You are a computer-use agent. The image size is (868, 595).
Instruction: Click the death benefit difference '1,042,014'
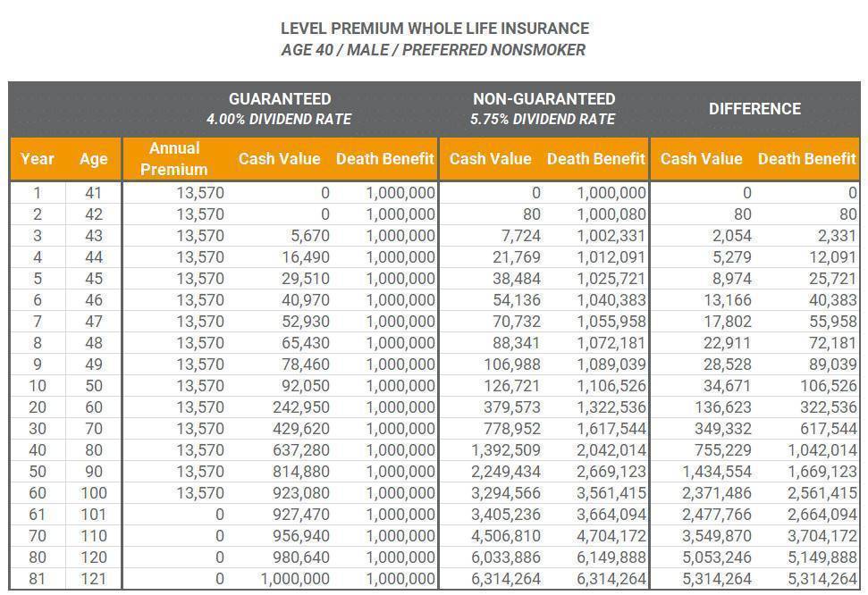point(822,450)
